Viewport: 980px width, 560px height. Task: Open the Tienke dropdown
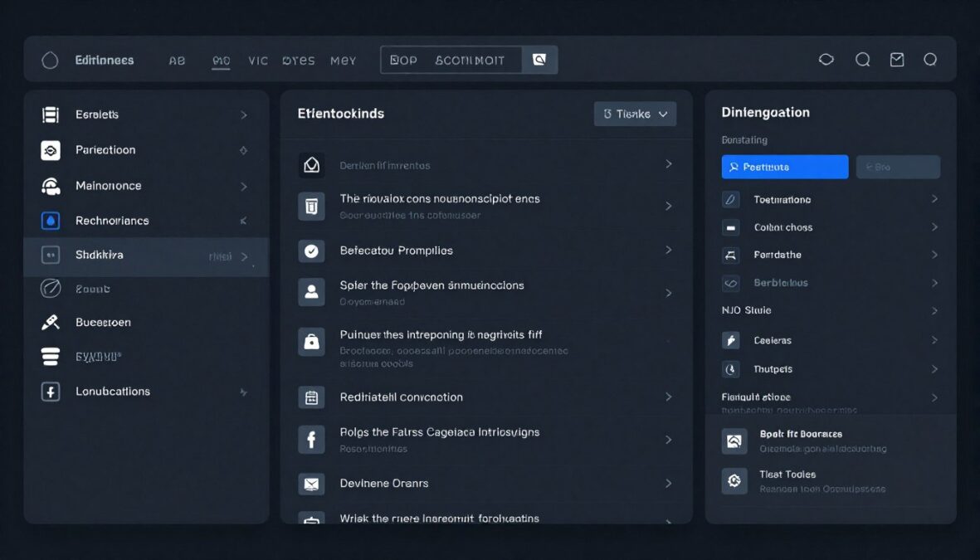pyautogui.click(x=635, y=114)
